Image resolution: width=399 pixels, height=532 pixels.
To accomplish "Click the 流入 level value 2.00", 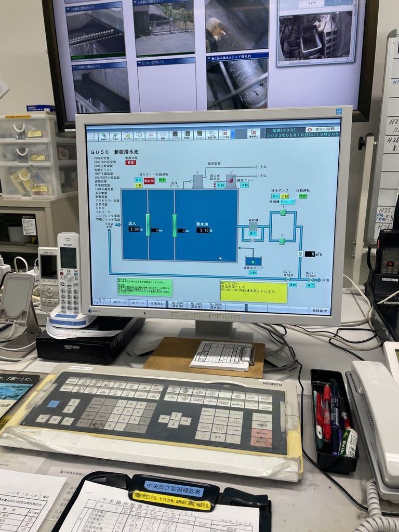I will tap(135, 229).
